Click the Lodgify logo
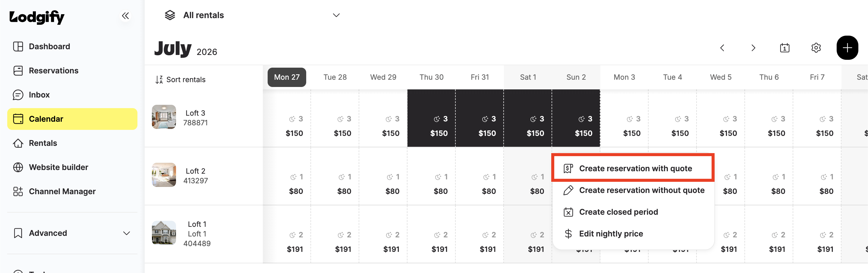 pos(37,17)
